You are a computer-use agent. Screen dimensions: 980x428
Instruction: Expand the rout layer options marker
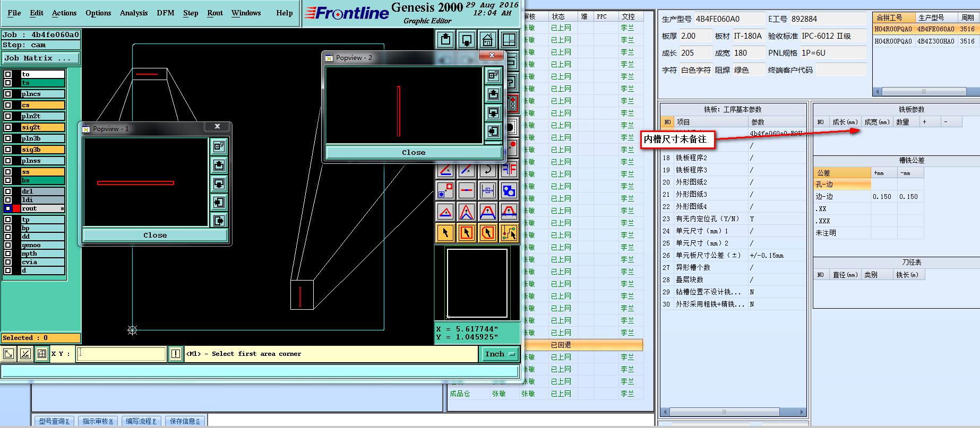click(62, 208)
